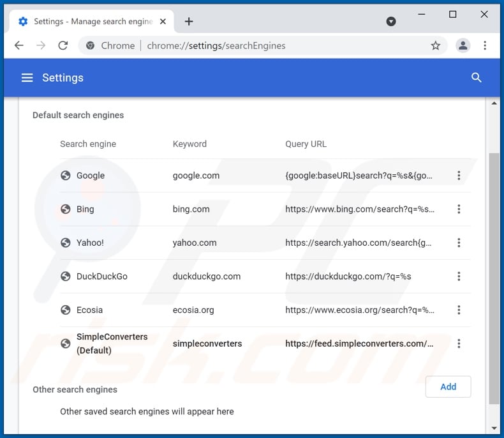This screenshot has width=504, height=438.
Task: Open the user profile avatar
Action: tap(463, 46)
